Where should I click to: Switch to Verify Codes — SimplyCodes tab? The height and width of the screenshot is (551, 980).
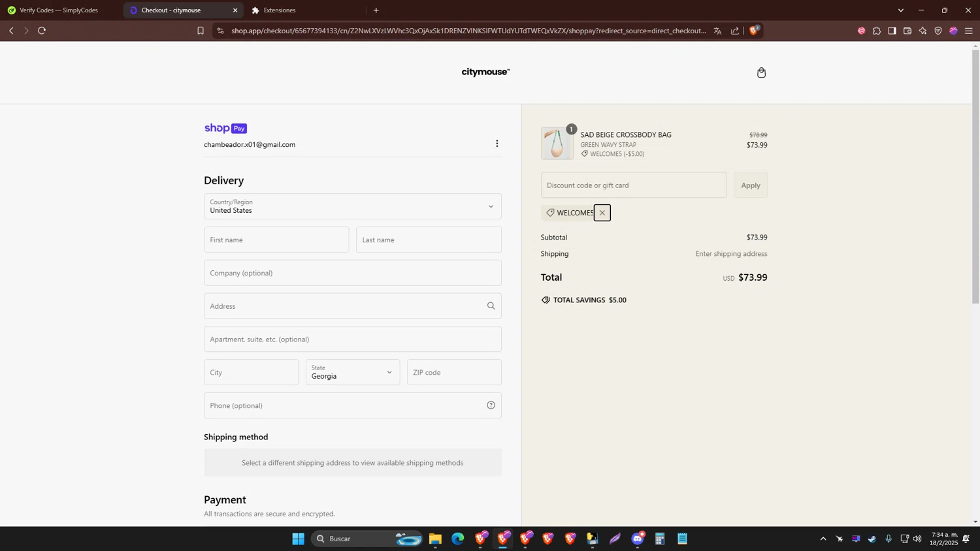(60, 10)
